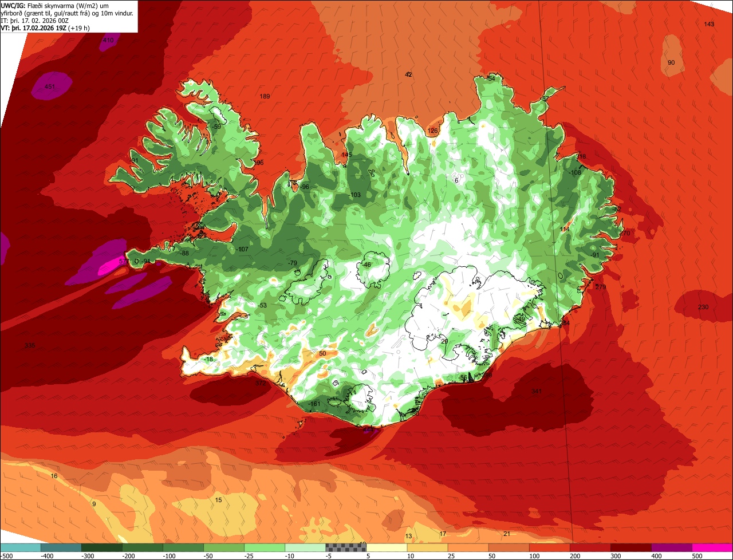Select the red legend swatch between 200 and 300
This screenshot has height=560, width=733.
(x=590, y=547)
